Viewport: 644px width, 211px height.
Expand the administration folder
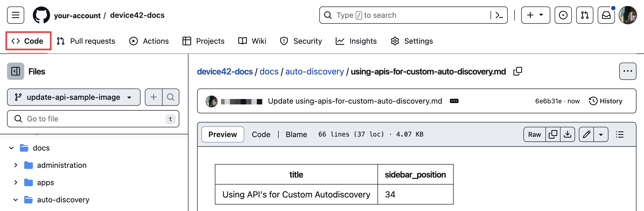(16, 165)
